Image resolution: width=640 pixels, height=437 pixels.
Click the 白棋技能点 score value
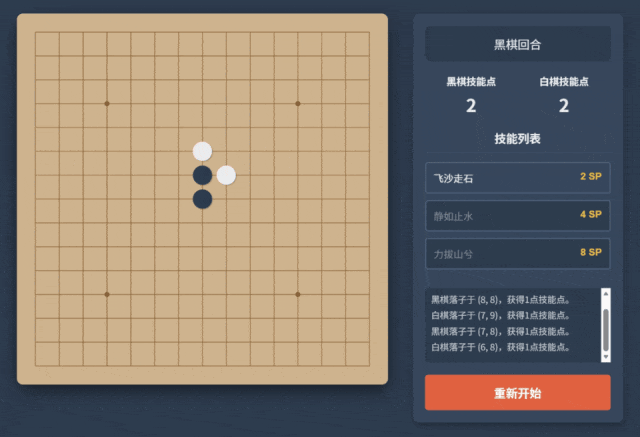click(x=564, y=106)
